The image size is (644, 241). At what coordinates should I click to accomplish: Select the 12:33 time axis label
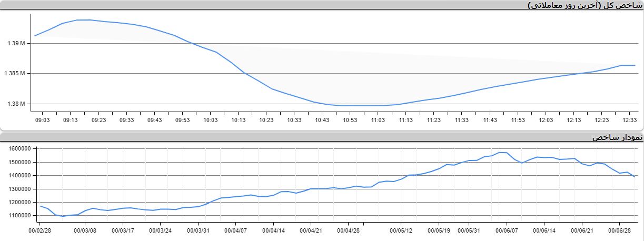pyautogui.click(x=629, y=120)
